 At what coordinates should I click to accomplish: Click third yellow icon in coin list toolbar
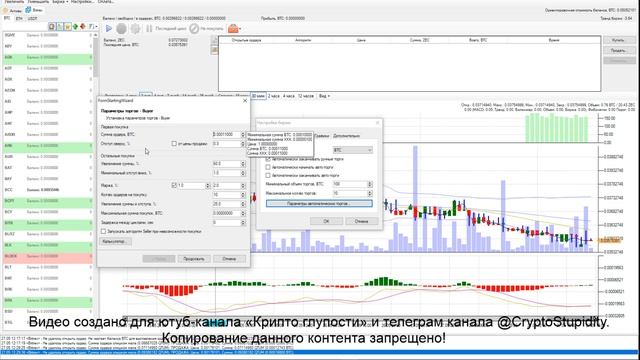tap(67, 27)
